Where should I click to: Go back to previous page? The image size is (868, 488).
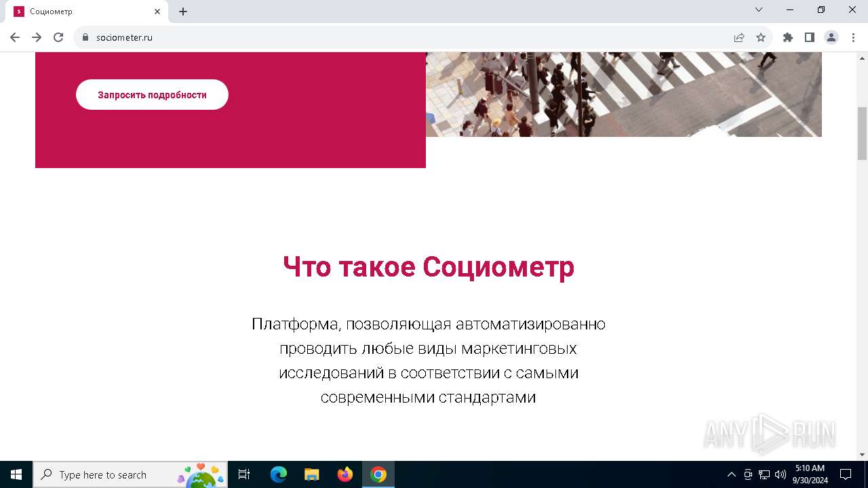click(x=15, y=37)
